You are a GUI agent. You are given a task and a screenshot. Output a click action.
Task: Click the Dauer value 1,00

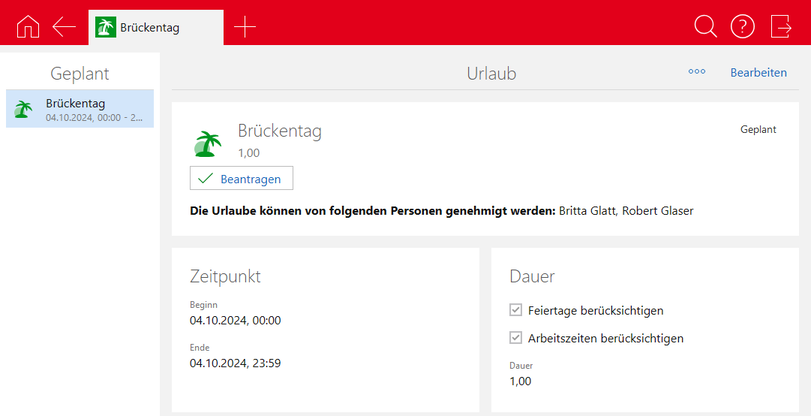point(521,381)
